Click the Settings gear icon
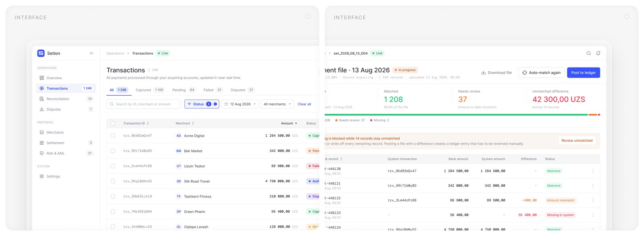The height and width of the screenshot is (236, 644). point(42,176)
